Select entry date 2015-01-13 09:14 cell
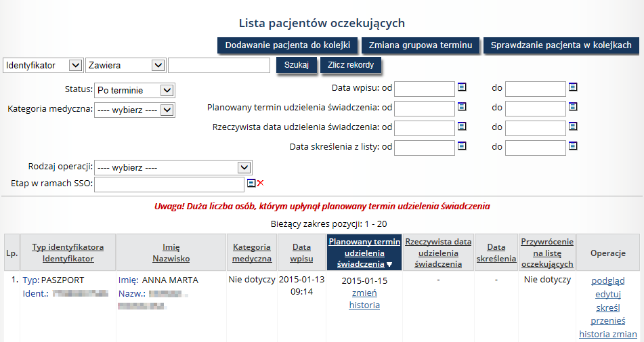Image resolution: width=644 pixels, height=342 pixels. pyautogui.click(x=301, y=286)
